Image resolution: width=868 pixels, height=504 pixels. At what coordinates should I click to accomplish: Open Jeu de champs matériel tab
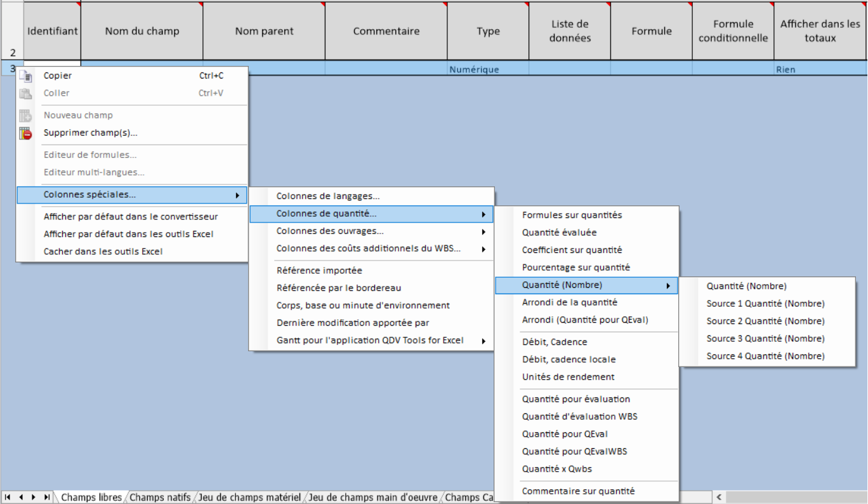pyautogui.click(x=251, y=498)
